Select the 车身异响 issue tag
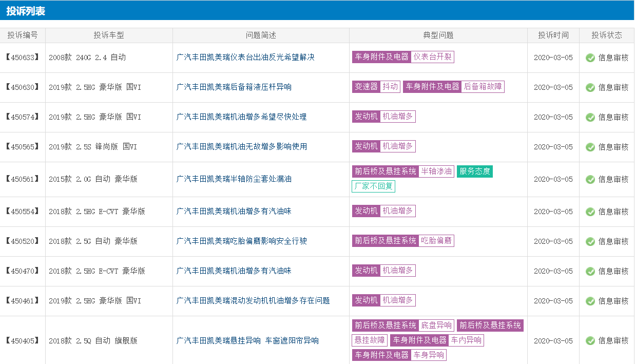 click(429, 355)
